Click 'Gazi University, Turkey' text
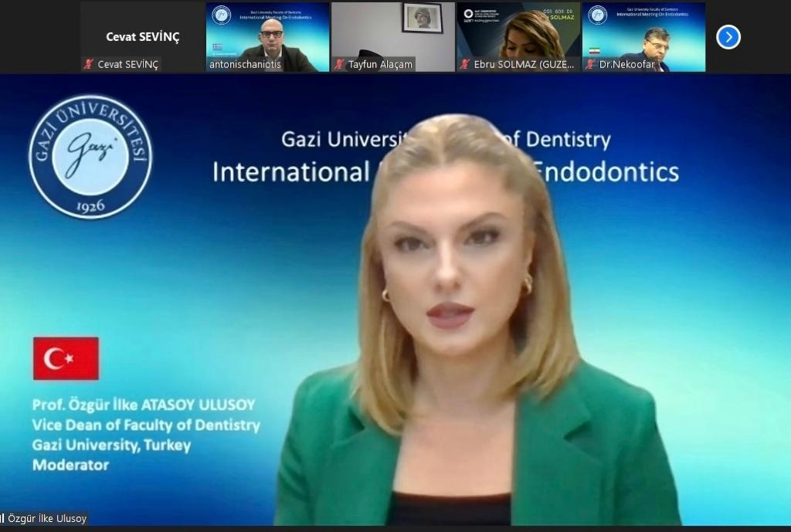Image resolution: width=791 pixels, height=532 pixels. click(x=111, y=446)
